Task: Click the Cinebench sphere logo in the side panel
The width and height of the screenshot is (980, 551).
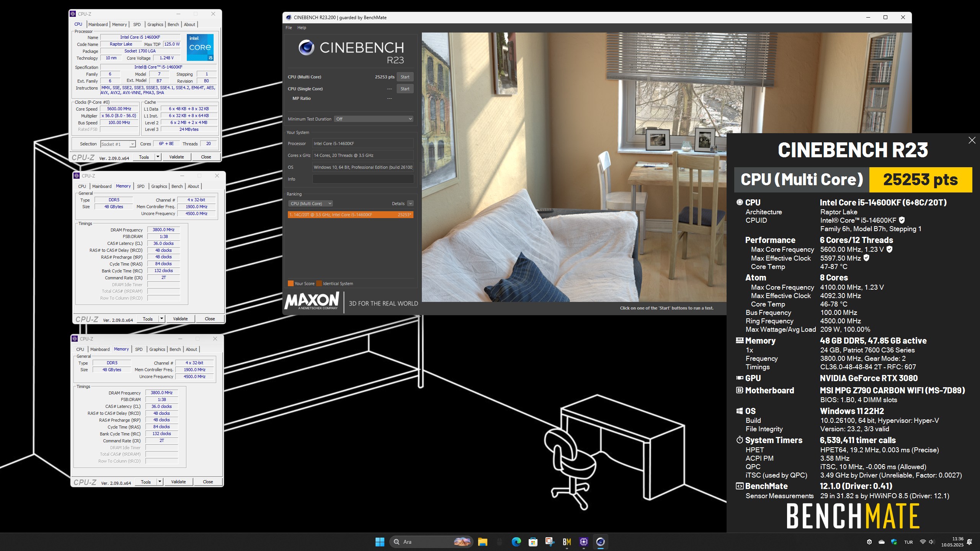Action: pos(306,47)
